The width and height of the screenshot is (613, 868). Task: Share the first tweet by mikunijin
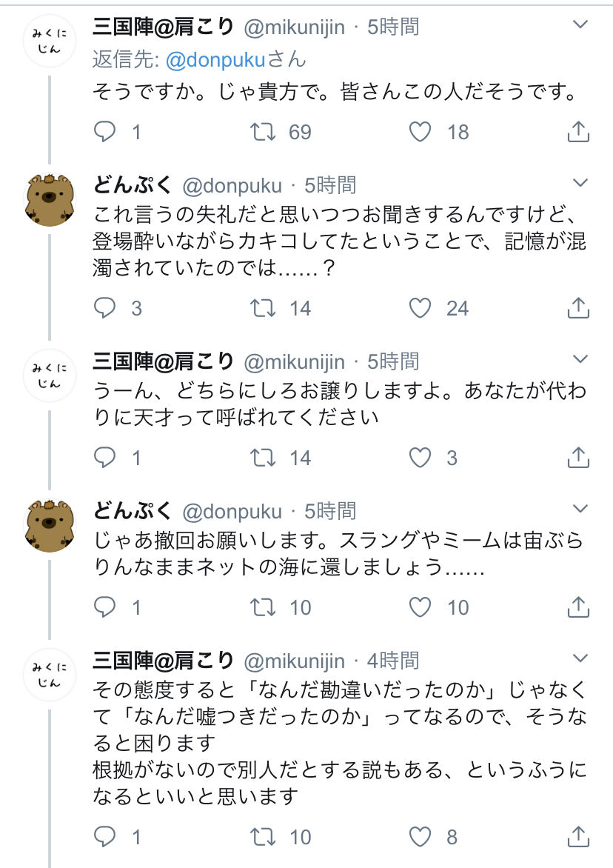pos(577,132)
